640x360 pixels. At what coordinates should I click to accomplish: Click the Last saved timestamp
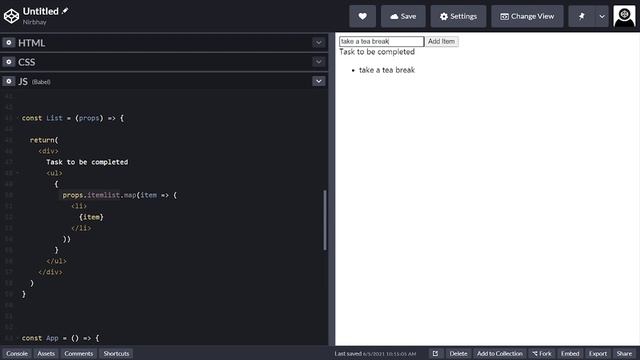click(375, 353)
